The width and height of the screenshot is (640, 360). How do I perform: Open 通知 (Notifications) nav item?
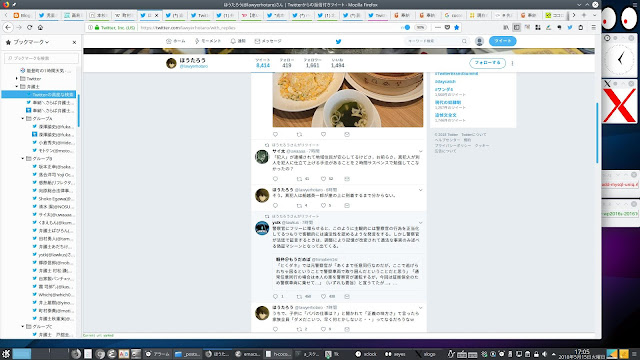click(238, 41)
